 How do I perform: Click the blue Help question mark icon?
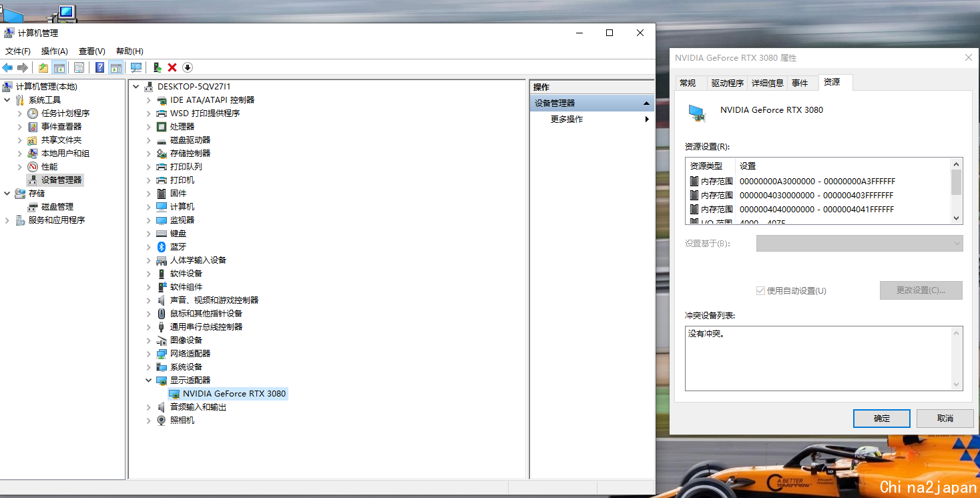tap(100, 67)
